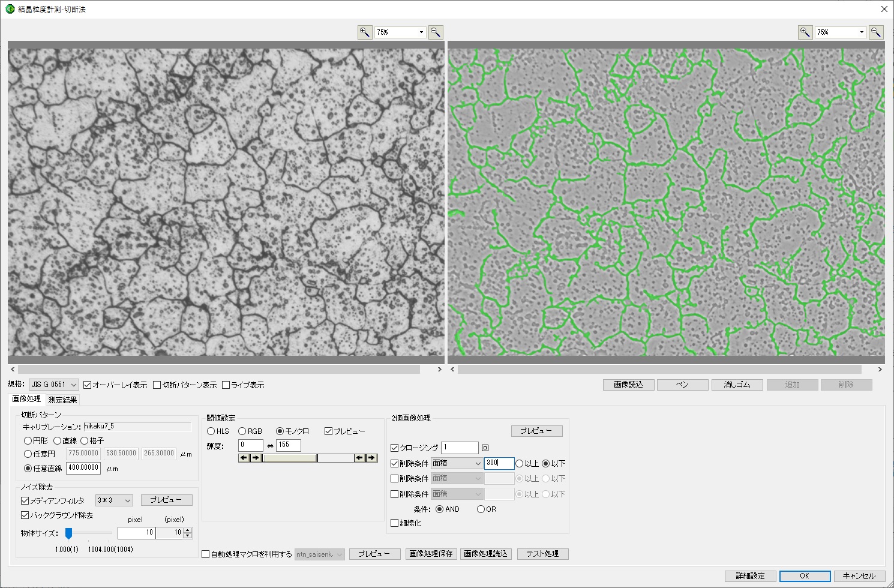
Task: Click rightmost right-arrow of brightness range bar
Action: point(372,458)
